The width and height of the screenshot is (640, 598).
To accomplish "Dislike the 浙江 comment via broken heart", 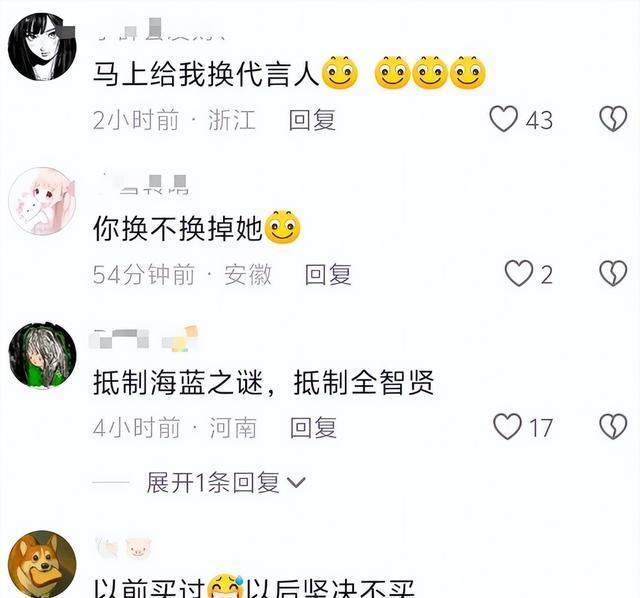I will click(x=613, y=119).
